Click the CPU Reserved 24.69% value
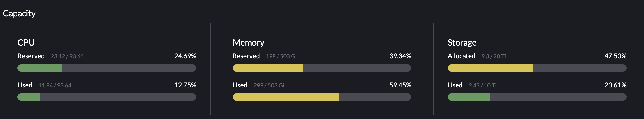Image resolution: width=644 pixels, height=119 pixels. click(x=185, y=56)
